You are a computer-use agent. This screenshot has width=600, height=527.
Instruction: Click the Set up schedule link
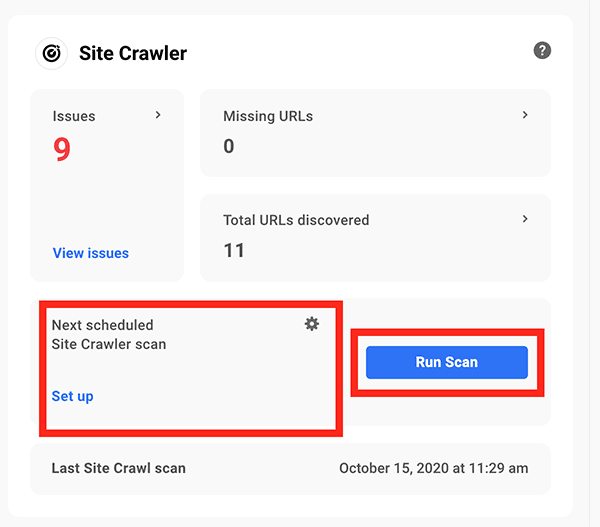coord(72,396)
